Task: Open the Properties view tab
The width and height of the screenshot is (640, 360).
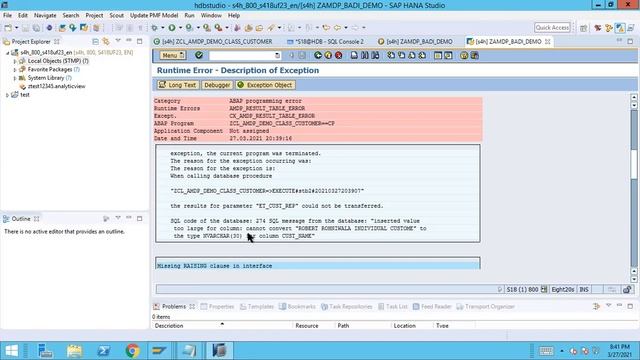Action: [x=218, y=307]
